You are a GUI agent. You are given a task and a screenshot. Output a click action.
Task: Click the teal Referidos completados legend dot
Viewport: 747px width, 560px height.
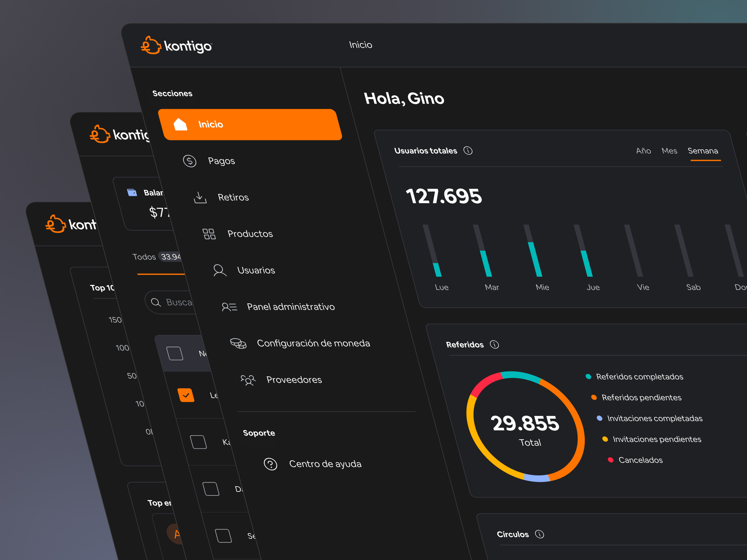[x=589, y=376]
